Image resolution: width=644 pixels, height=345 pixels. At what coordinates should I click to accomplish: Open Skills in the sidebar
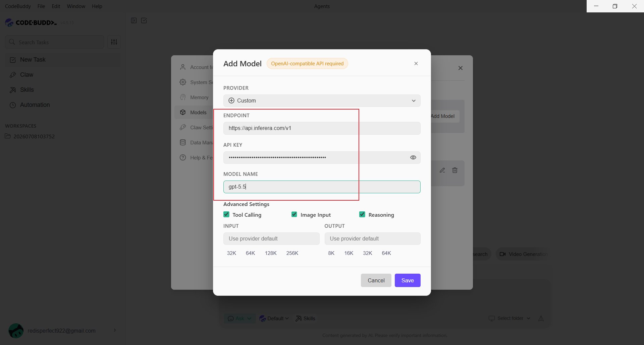(x=63, y=90)
